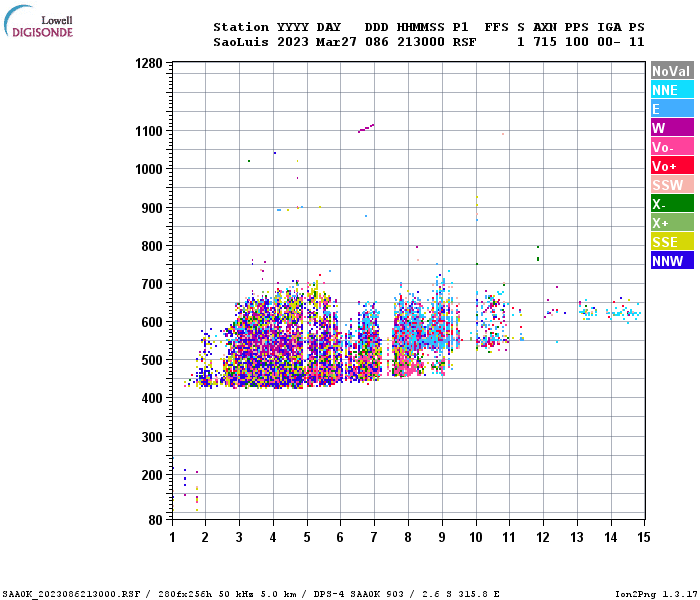Image resolution: width=700 pixels, height=600 pixels.
Task: Click the 300 height axis label
Action: pos(152,437)
